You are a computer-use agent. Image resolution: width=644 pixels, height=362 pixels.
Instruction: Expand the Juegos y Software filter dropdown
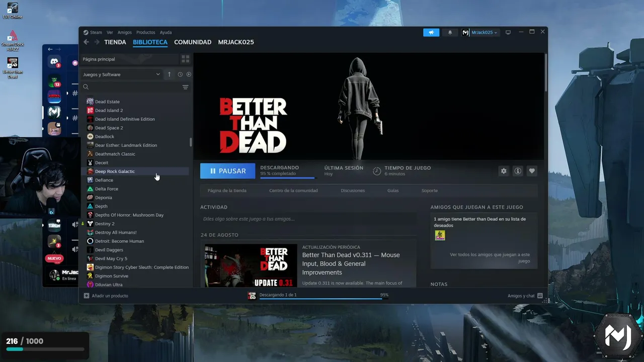122,74
